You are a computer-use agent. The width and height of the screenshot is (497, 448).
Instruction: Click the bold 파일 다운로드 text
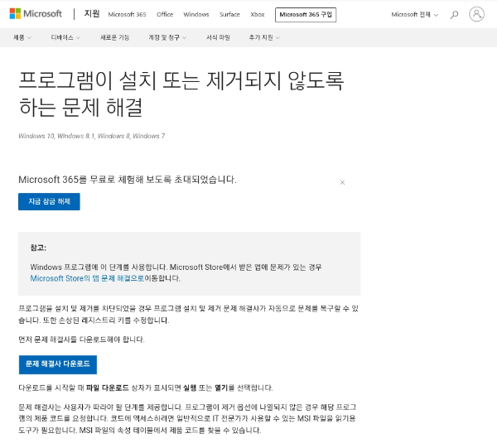point(108,388)
